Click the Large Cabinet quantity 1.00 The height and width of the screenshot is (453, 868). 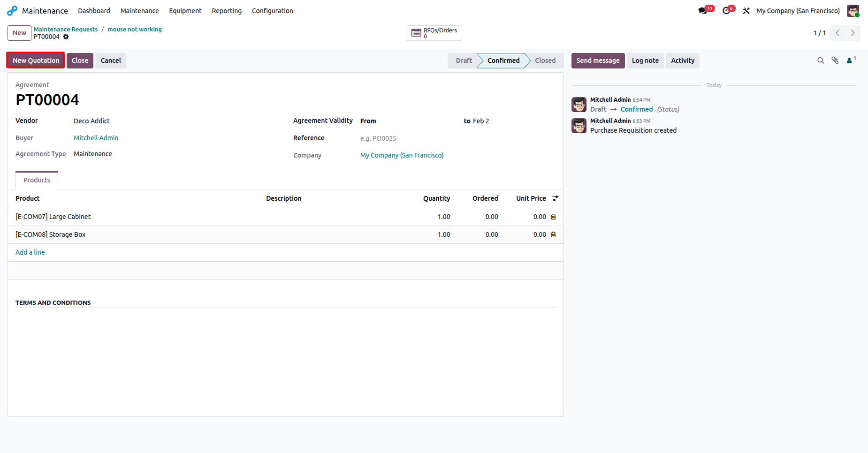click(444, 217)
